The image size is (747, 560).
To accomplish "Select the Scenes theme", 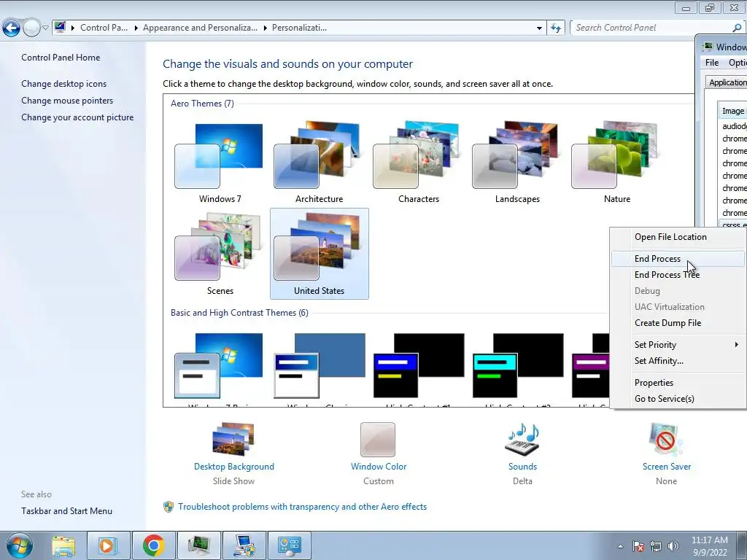I will (x=220, y=253).
